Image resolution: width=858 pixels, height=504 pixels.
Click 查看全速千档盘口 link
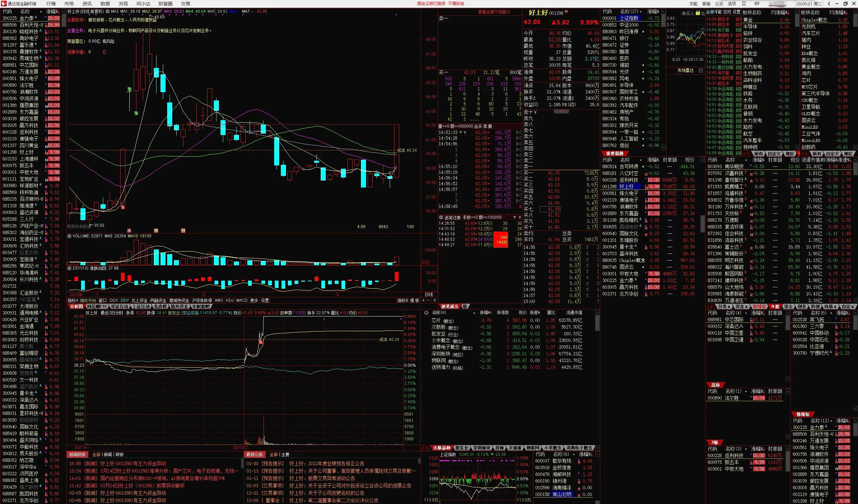[x=494, y=12]
